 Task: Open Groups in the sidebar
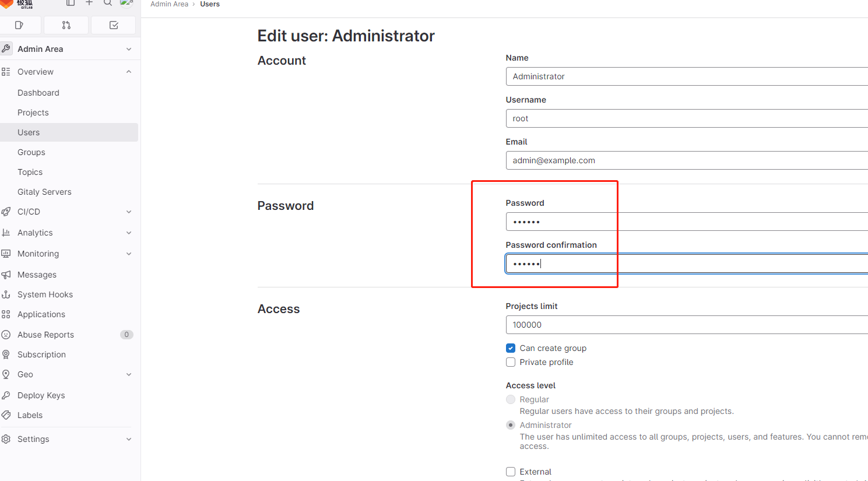pos(31,152)
